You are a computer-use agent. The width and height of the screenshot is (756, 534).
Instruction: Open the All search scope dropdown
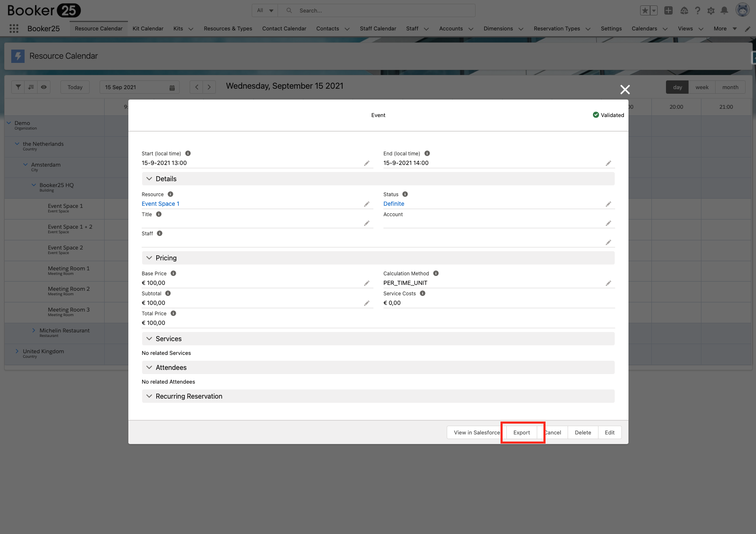[264, 10]
